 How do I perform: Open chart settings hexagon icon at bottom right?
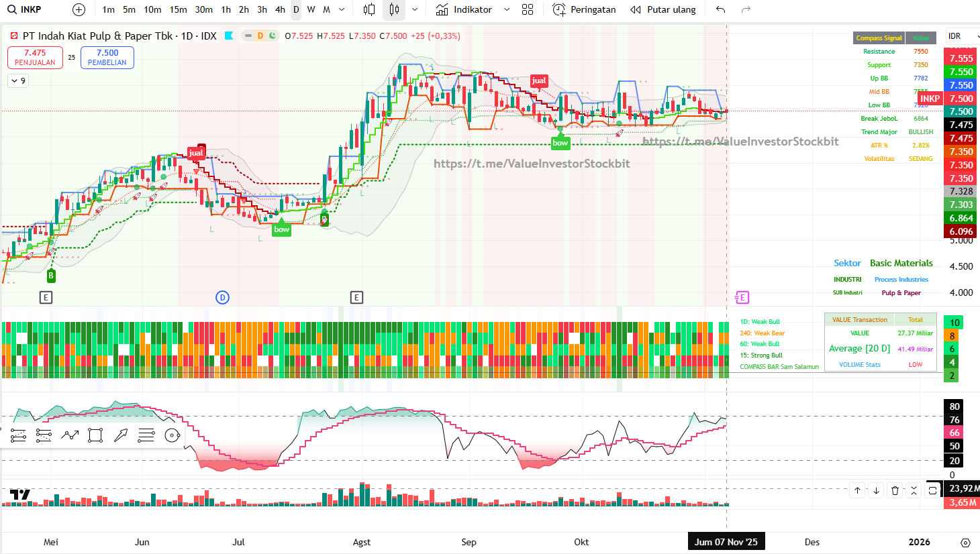pyautogui.click(x=965, y=543)
